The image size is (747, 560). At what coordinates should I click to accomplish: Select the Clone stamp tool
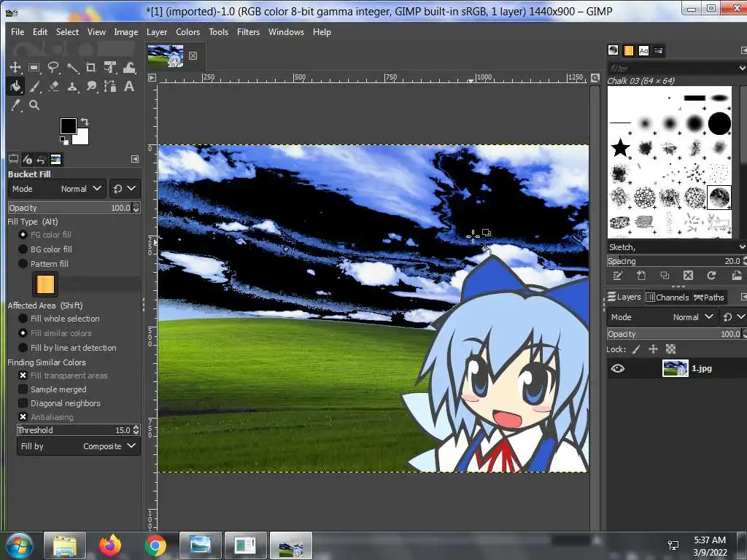coord(72,87)
